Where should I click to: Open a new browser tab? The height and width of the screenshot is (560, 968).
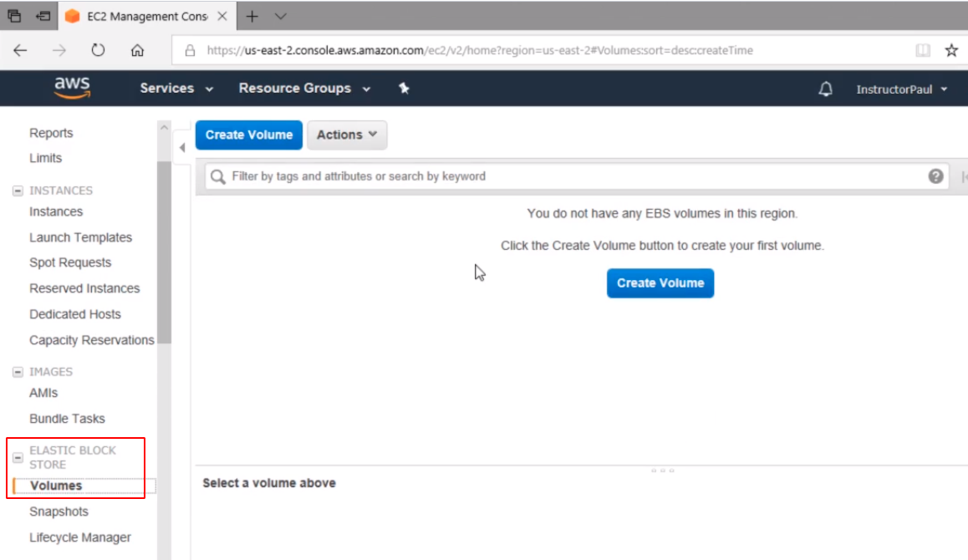coord(252,17)
